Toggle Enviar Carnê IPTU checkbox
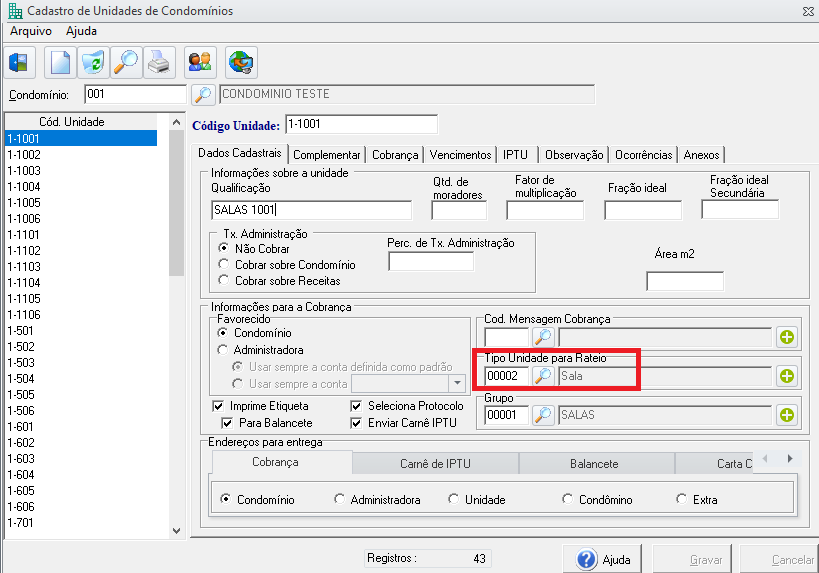819x573 pixels. [356, 423]
